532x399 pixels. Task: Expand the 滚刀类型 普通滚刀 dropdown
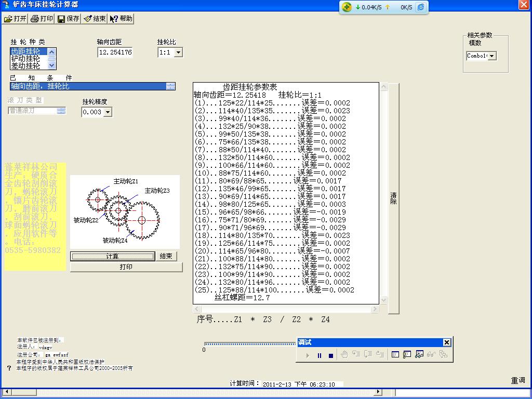(x=61, y=111)
